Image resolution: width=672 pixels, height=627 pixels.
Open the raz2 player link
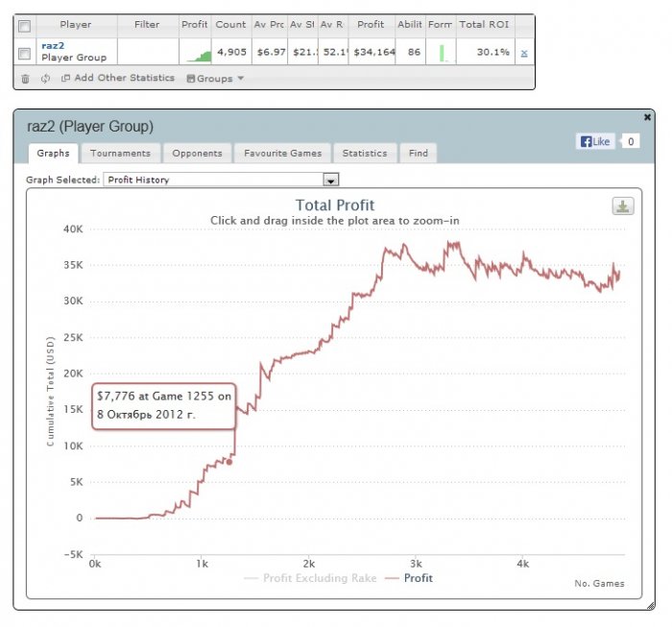click(x=53, y=46)
